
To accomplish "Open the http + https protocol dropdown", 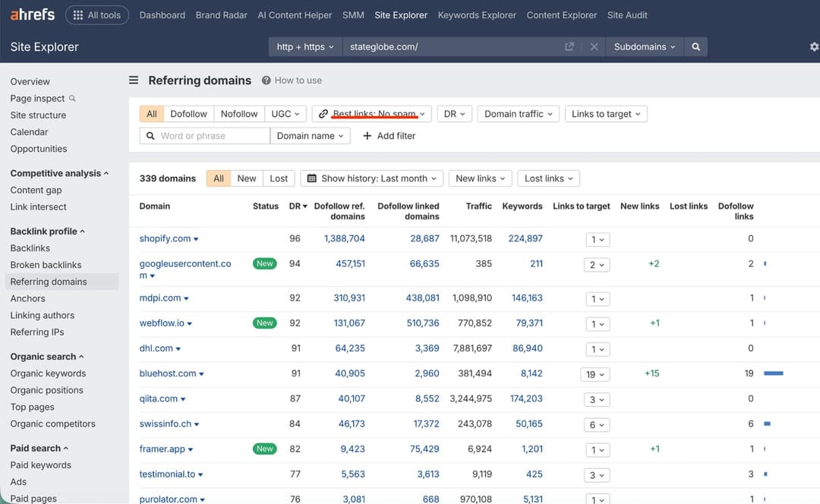I will click(305, 46).
